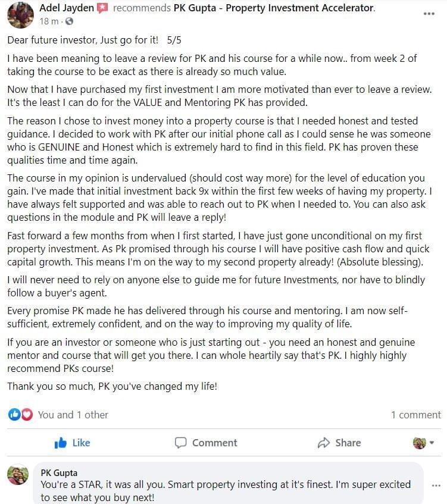Open the 1 comment link
This screenshot has width=447, height=504.
click(415, 415)
